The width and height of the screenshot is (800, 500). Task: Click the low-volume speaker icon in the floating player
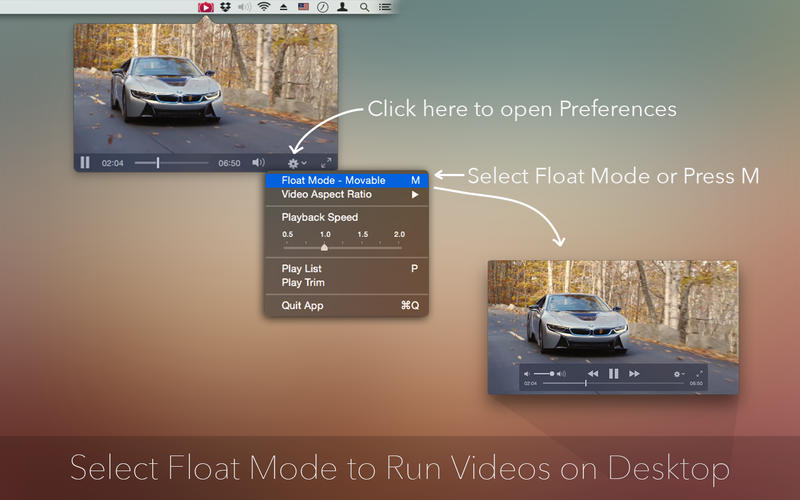click(527, 374)
